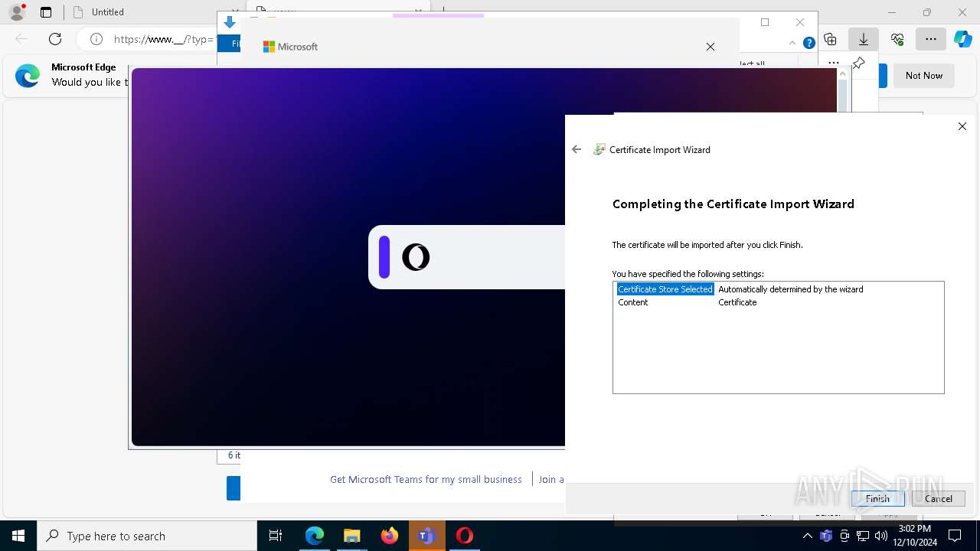The height and width of the screenshot is (551, 980).
Task: Click the Microsoft logo in Teams dialog
Action: (x=290, y=47)
